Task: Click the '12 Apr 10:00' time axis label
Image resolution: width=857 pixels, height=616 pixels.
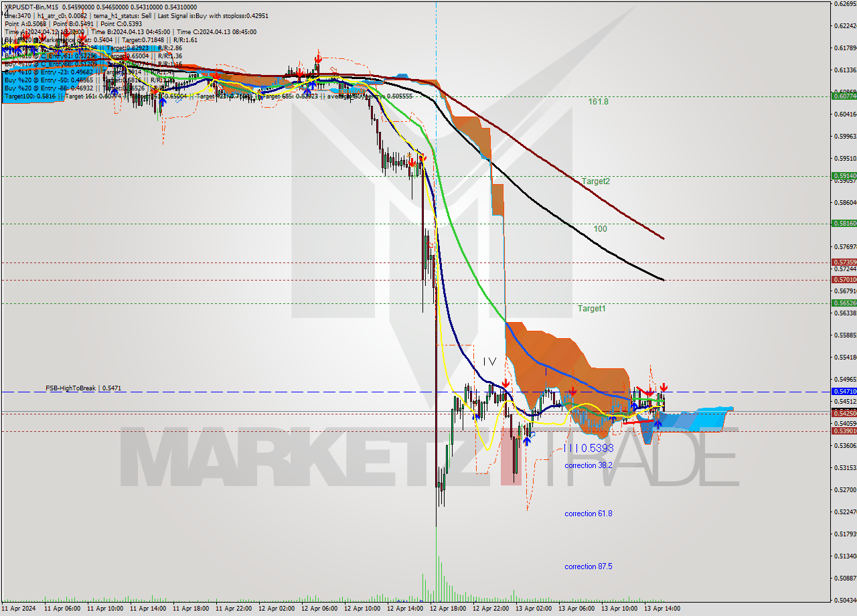Action: 361,609
